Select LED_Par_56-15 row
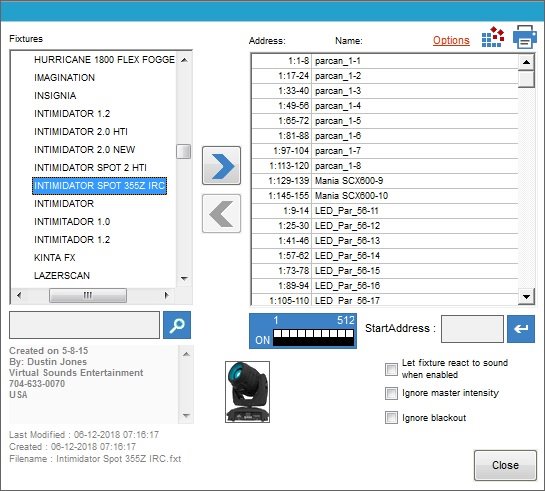The width and height of the screenshot is (545, 491). (x=384, y=271)
